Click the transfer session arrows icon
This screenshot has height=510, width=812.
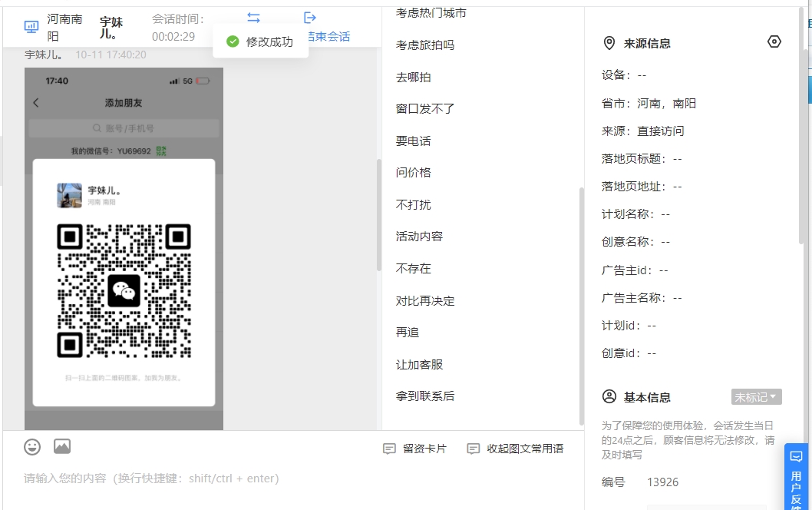point(253,18)
